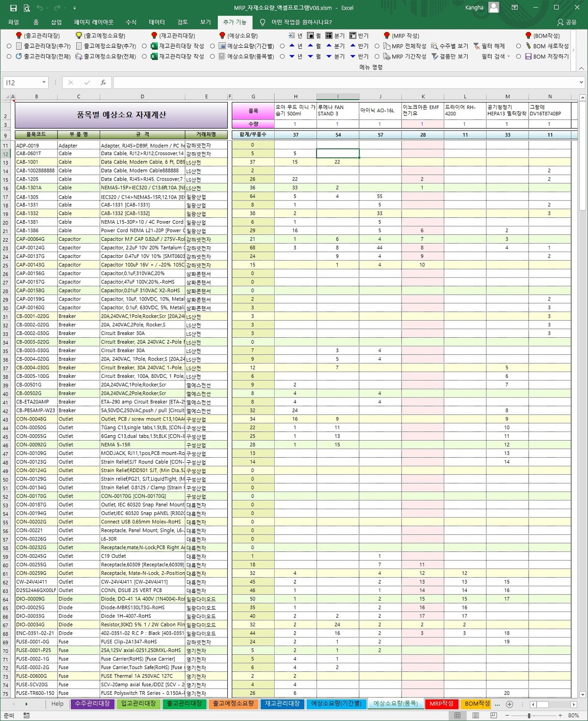Click the macro recording icon in status bar
The image size is (588, 721).
pos(26,715)
